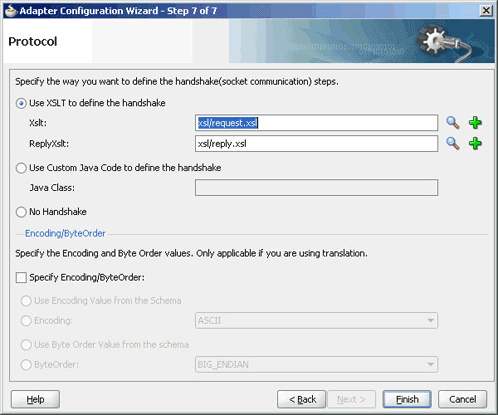Cancel the adapter configuration wizard

coord(462,399)
